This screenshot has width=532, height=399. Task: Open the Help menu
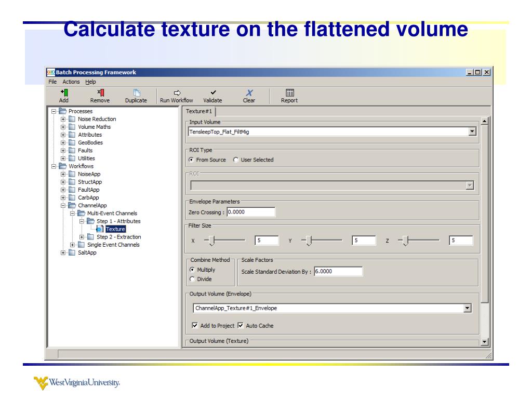pos(90,82)
